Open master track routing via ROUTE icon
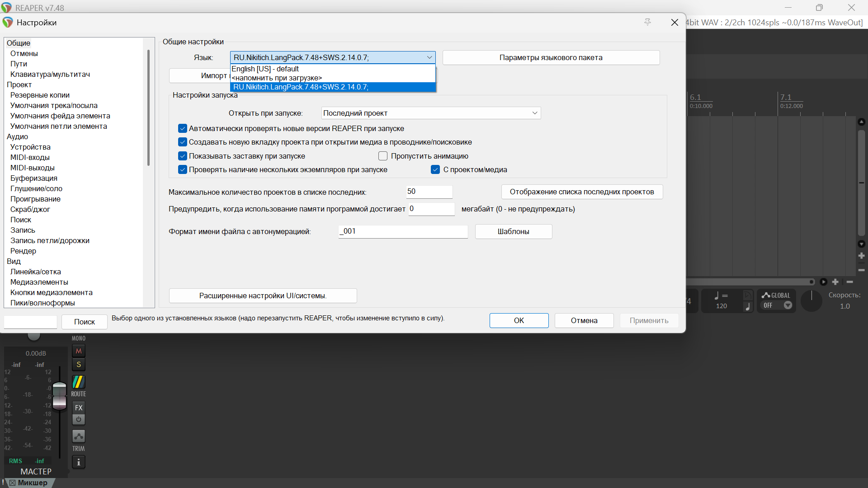 point(79,382)
